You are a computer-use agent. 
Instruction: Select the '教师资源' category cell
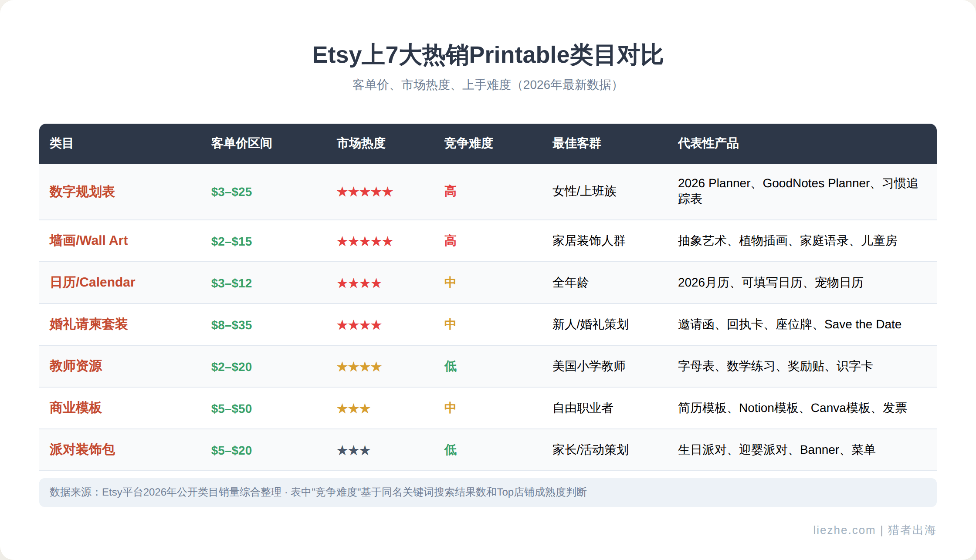(75, 366)
